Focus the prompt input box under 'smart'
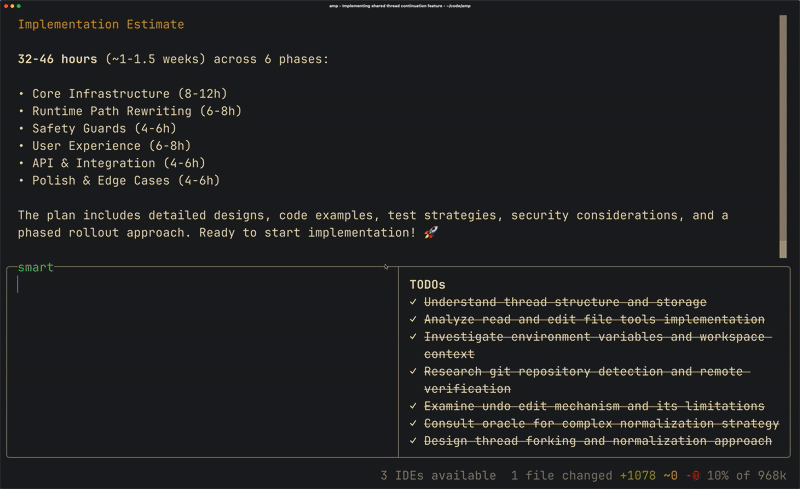 click(x=200, y=360)
